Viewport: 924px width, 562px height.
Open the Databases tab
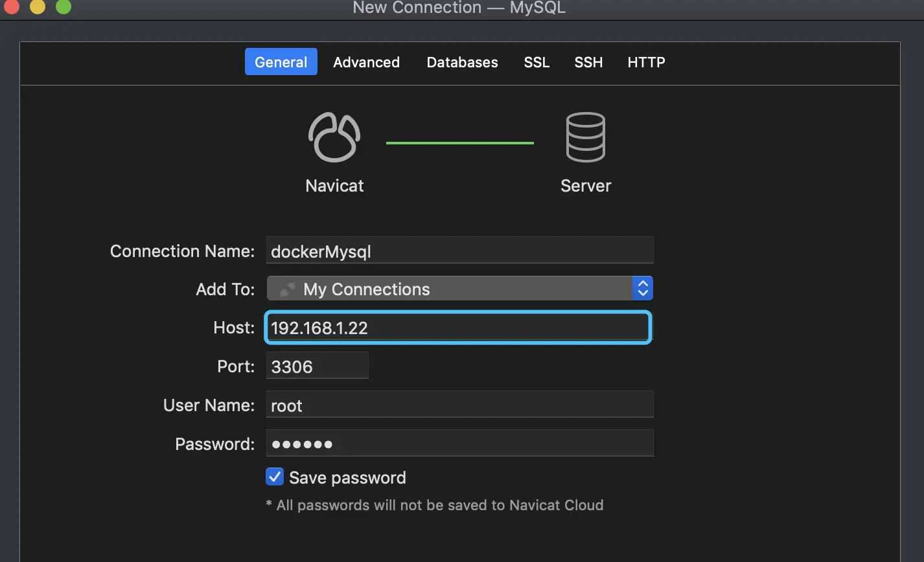click(x=462, y=62)
